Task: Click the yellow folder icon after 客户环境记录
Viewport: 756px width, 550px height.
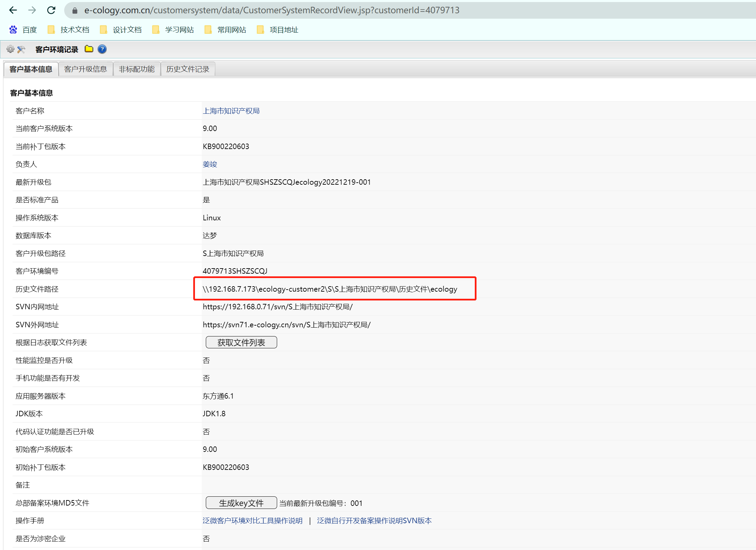Action: pyautogui.click(x=89, y=49)
